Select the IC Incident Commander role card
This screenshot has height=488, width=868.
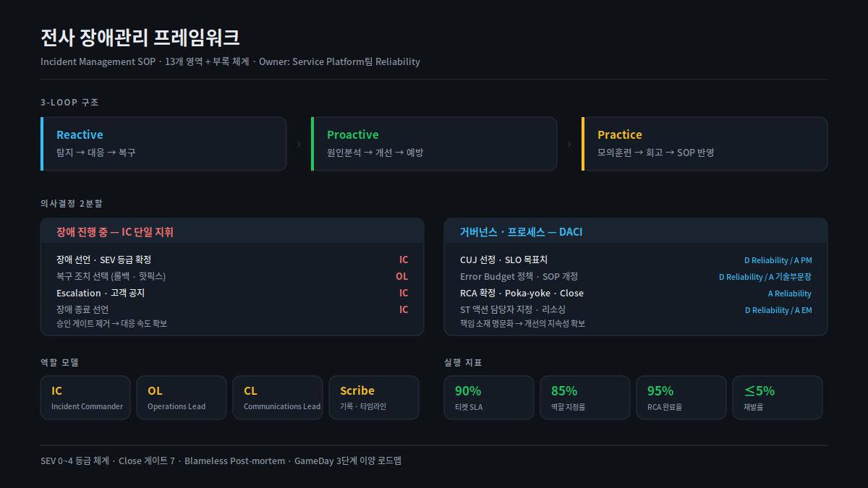[85, 398]
